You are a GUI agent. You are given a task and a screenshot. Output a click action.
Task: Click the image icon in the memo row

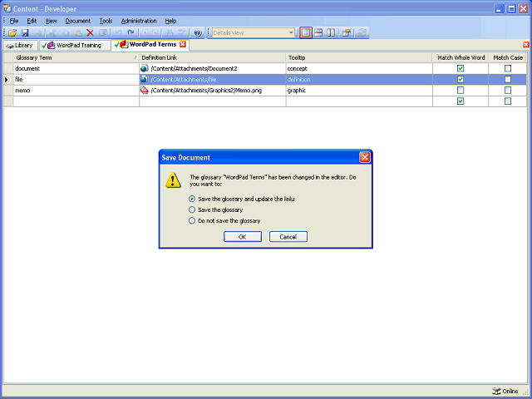(144, 91)
